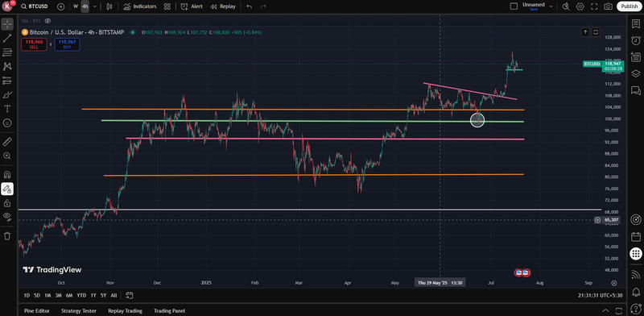Open the forecasting and measurement tools

pos(7,81)
